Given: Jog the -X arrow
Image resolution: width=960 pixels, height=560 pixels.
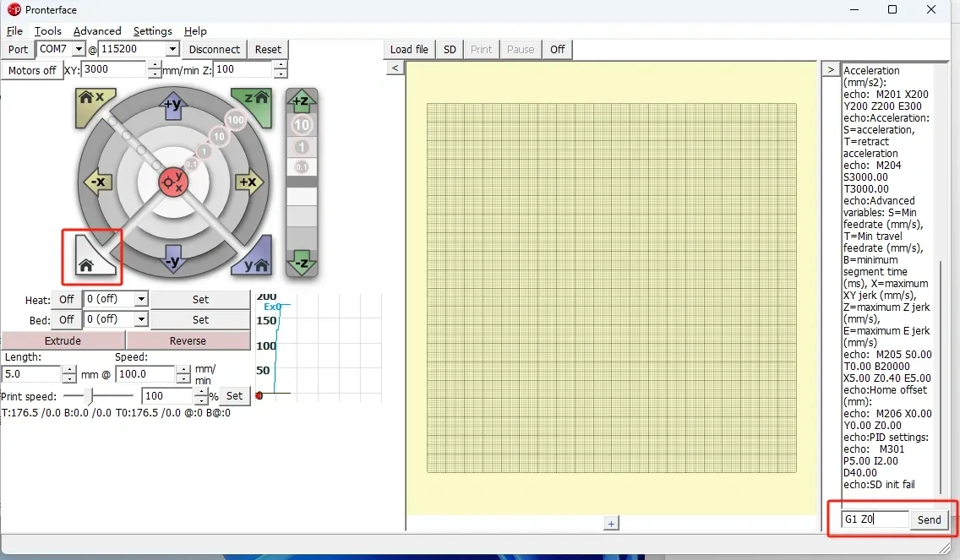Looking at the screenshot, I should (98, 182).
